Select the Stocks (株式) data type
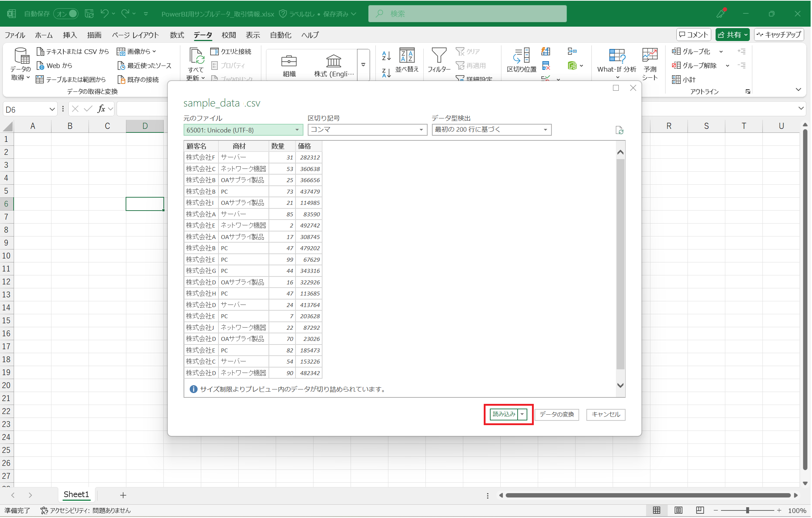The width and height of the screenshot is (812, 518). [334, 66]
